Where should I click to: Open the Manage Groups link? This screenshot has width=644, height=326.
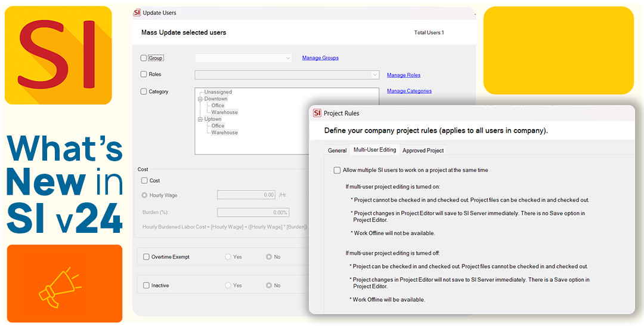coord(320,58)
